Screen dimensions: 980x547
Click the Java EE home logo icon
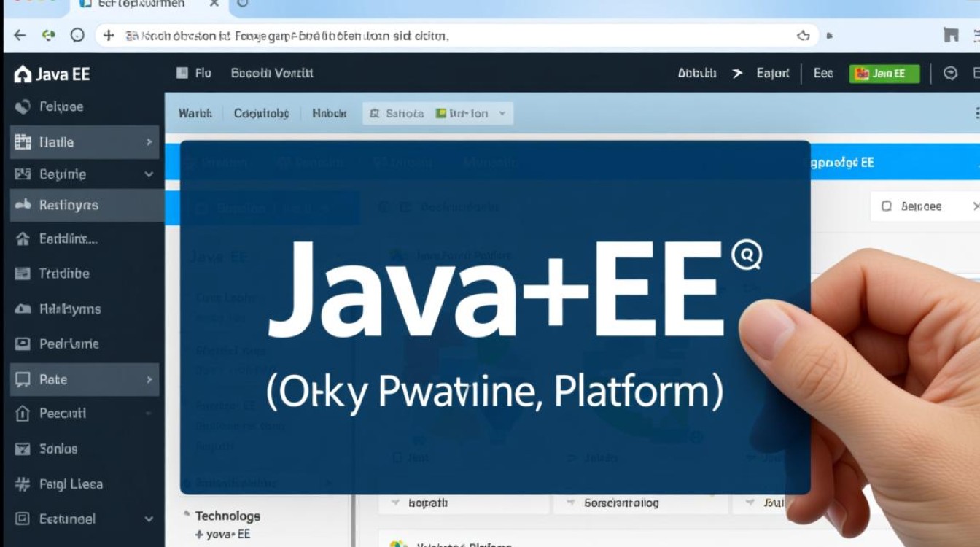pos(23,74)
